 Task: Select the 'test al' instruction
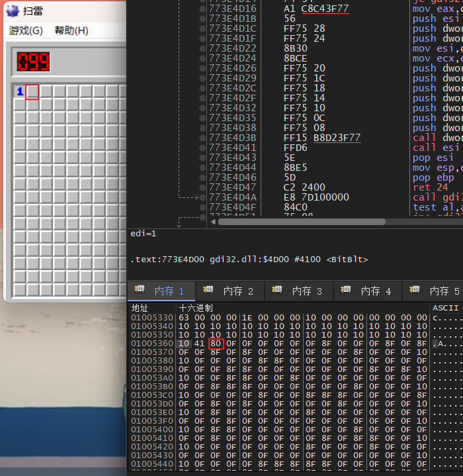point(437,207)
